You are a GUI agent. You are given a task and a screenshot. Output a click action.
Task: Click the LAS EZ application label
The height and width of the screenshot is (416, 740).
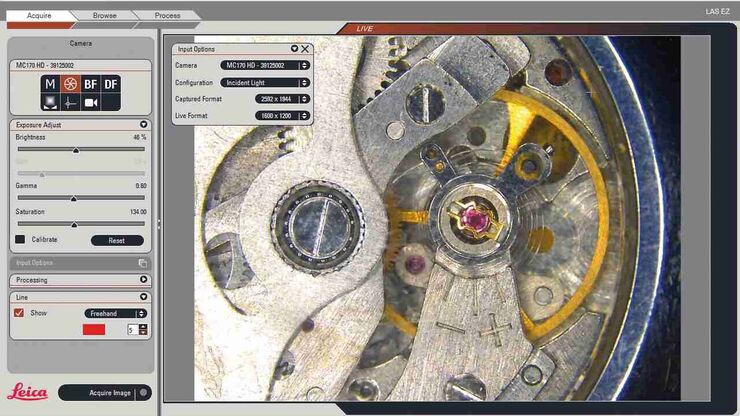pos(717,11)
